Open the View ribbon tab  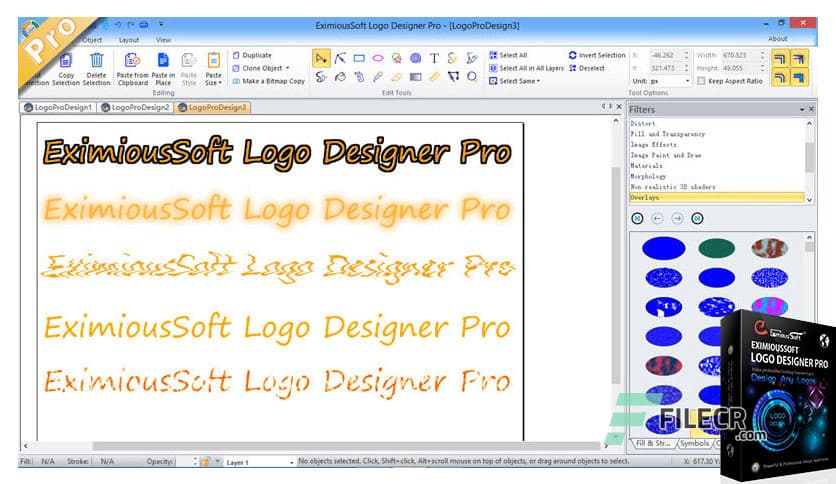163,40
